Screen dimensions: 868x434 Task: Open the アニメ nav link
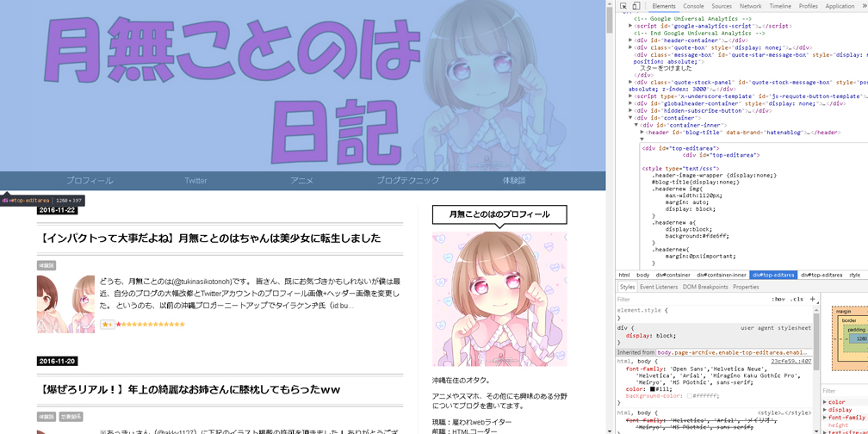pos(301,181)
